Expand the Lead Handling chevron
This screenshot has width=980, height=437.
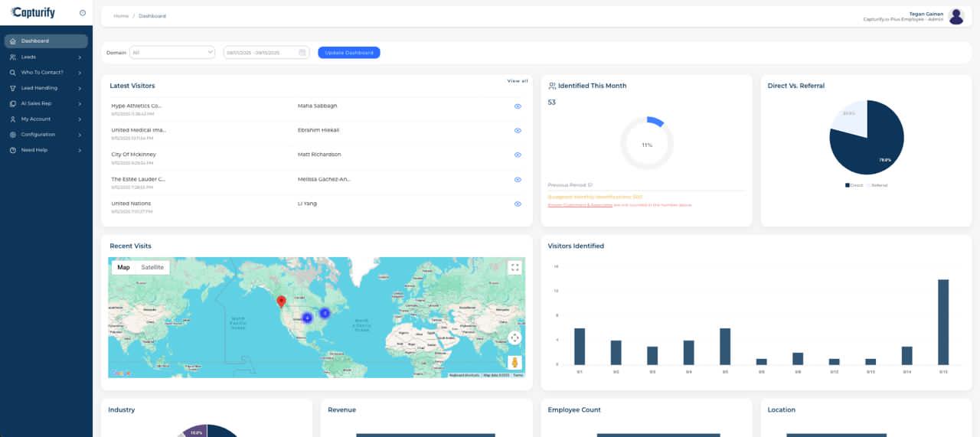click(80, 88)
